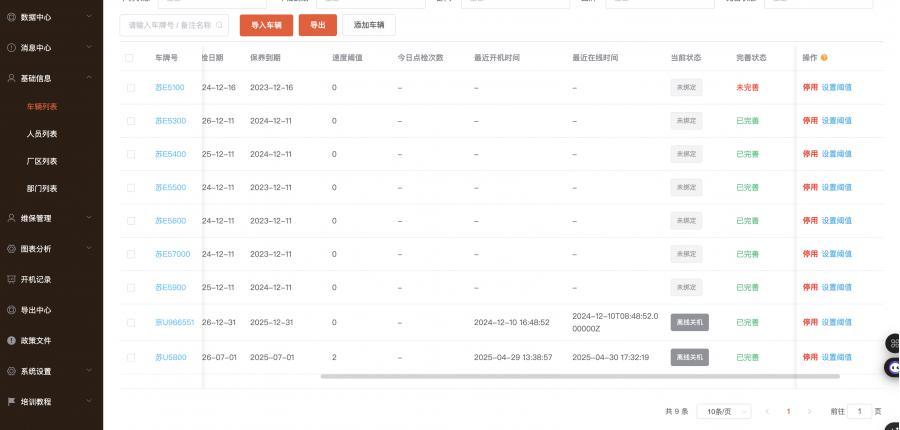Click the 图表分析 chart icon
900x430 pixels.
pos(11,249)
